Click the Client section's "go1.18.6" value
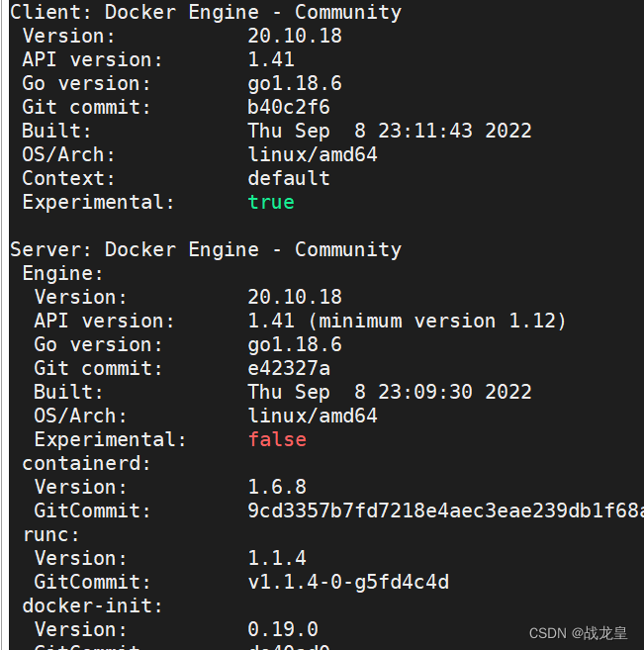Screen dimensions: 644x650 pos(295,84)
